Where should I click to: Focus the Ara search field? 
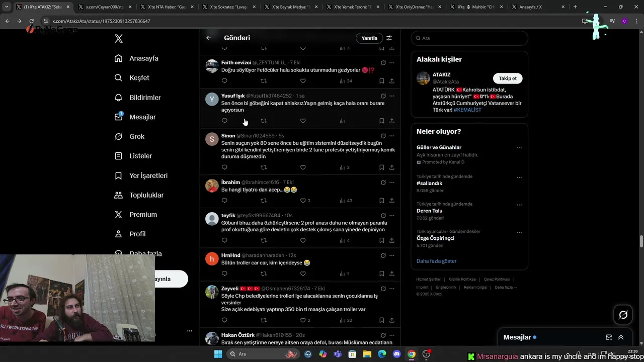(469, 38)
